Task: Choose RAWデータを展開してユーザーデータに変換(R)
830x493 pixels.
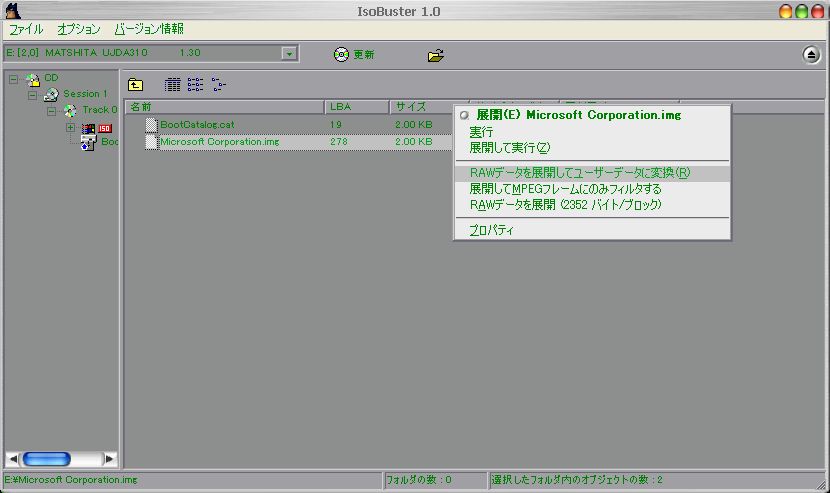Action: (592, 173)
